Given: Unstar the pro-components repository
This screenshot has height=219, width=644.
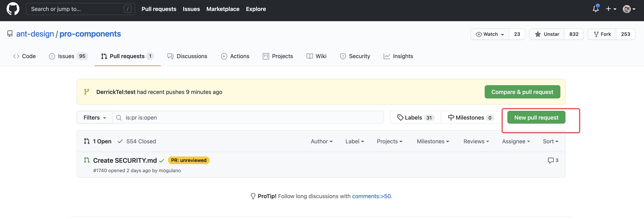Looking at the screenshot, I should coord(547,34).
